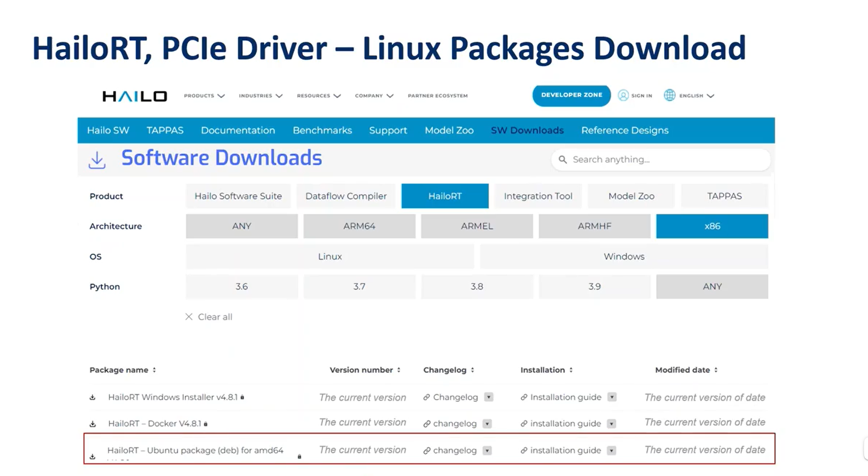Choose ARMHF architecture filter
The width and height of the screenshot is (868, 476).
(595, 226)
